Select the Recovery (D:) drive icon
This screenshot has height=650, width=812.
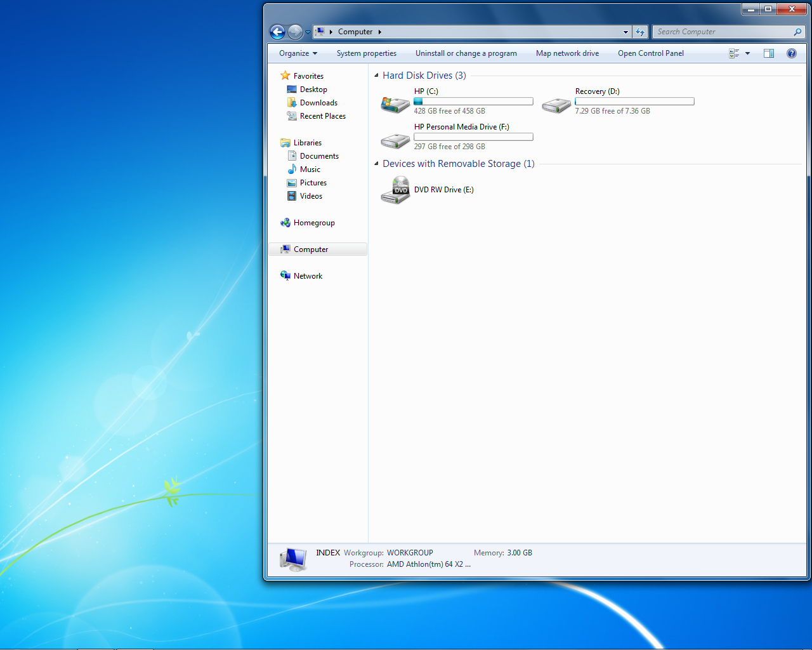click(556, 105)
